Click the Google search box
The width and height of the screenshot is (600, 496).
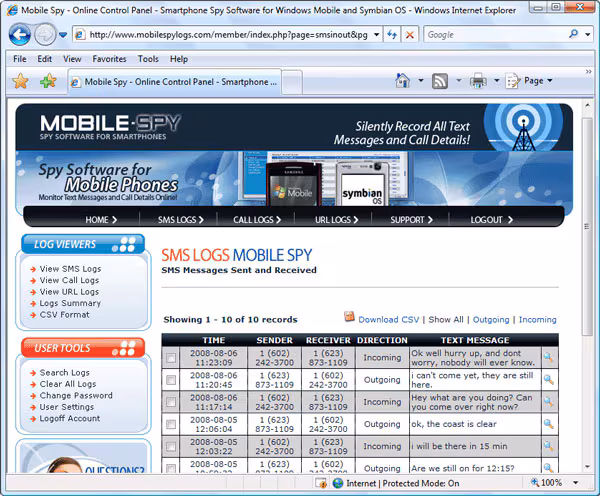click(x=496, y=35)
